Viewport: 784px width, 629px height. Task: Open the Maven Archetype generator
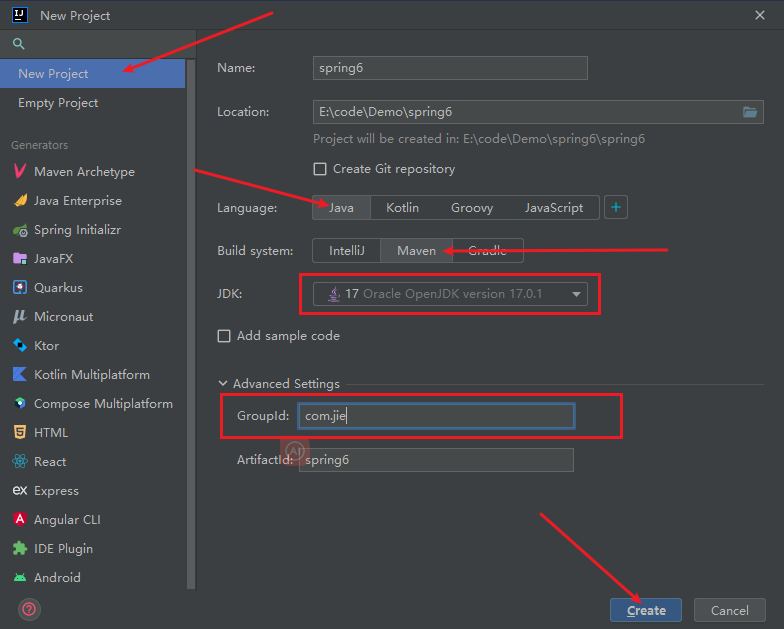92,172
